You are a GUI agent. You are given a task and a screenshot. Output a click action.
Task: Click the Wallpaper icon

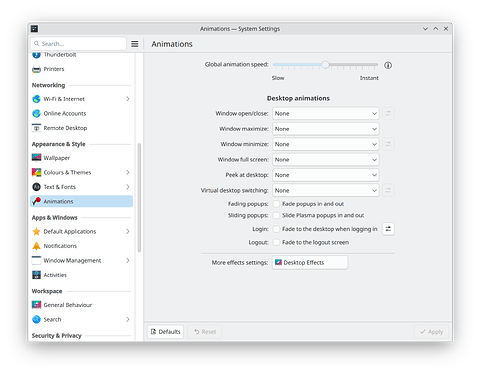[x=36, y=158]
